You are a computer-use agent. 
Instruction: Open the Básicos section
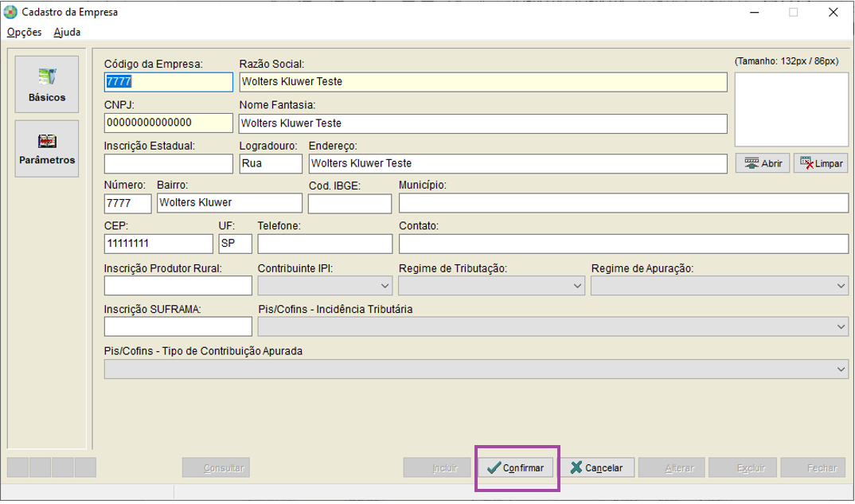coord(47,84)
